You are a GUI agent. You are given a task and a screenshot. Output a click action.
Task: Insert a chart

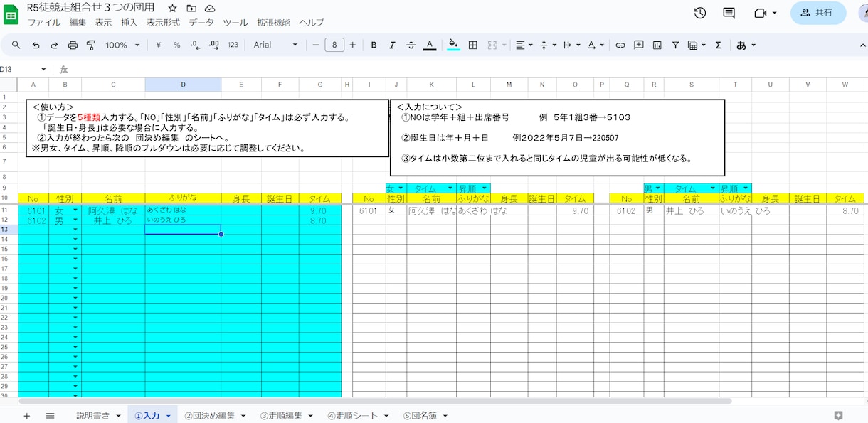click(x=657, y=45)
